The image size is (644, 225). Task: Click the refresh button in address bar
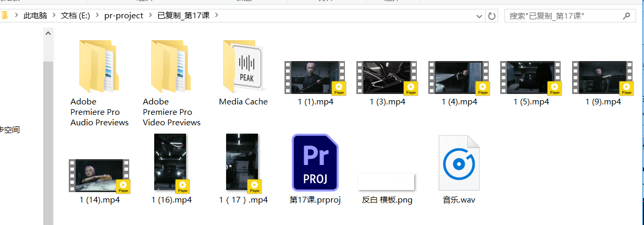491,16
